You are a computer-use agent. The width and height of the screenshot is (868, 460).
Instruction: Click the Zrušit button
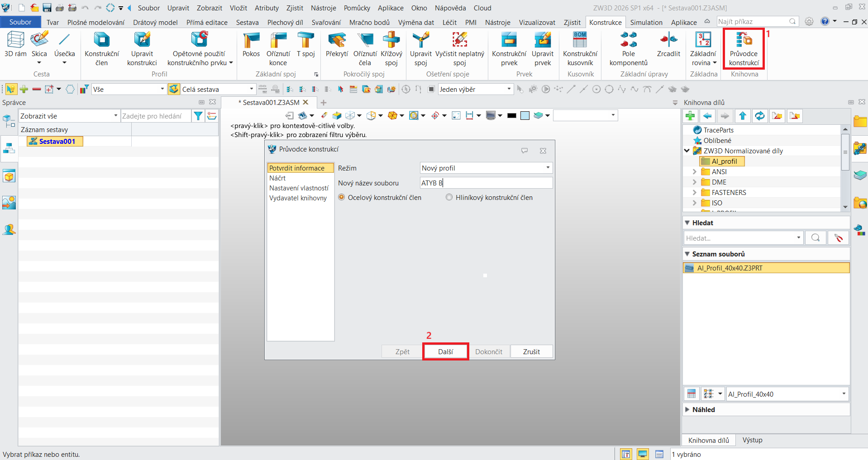(x=531, y=351)
